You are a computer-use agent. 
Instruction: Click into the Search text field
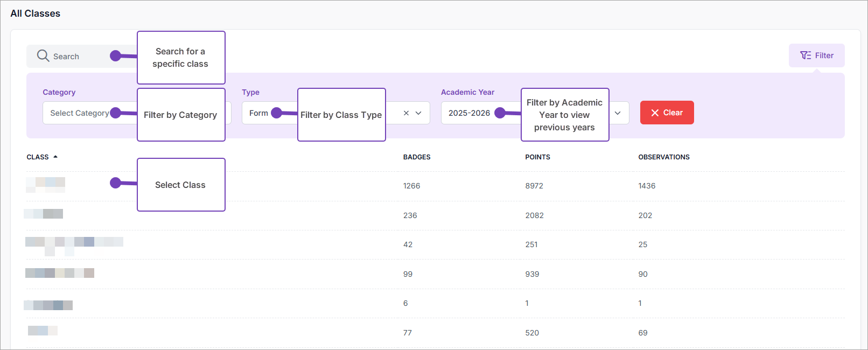click(x=81, y=57)
